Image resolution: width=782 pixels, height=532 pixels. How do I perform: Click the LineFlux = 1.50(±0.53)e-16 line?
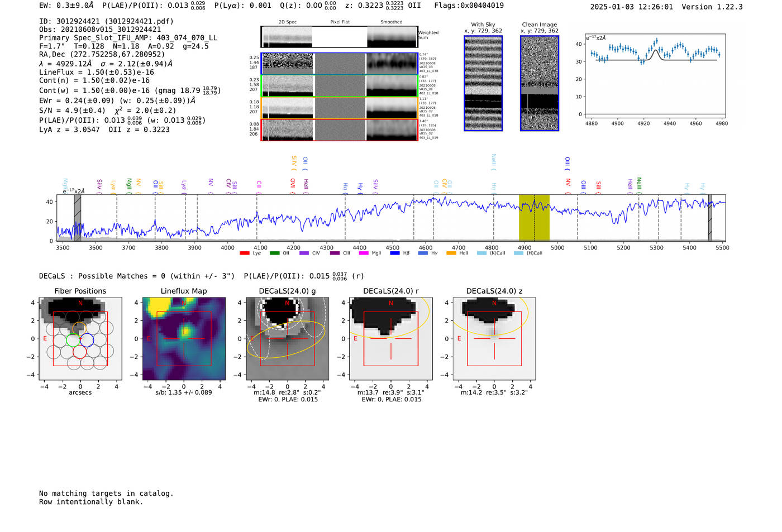coord(97,73)
